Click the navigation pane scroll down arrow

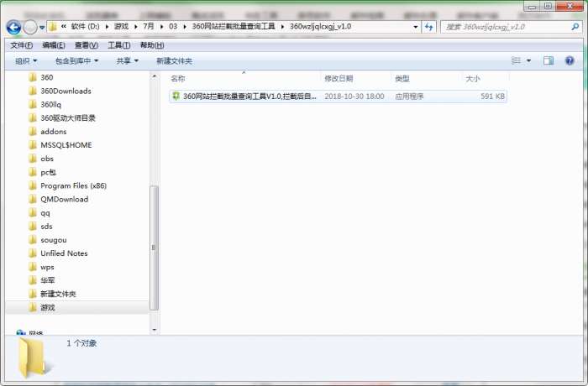154,330
